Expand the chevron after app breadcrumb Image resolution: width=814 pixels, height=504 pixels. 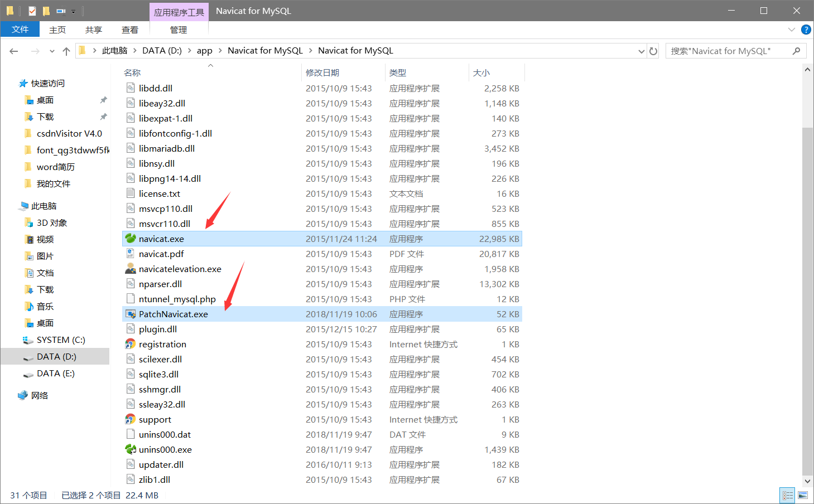[x=220, y=51]
